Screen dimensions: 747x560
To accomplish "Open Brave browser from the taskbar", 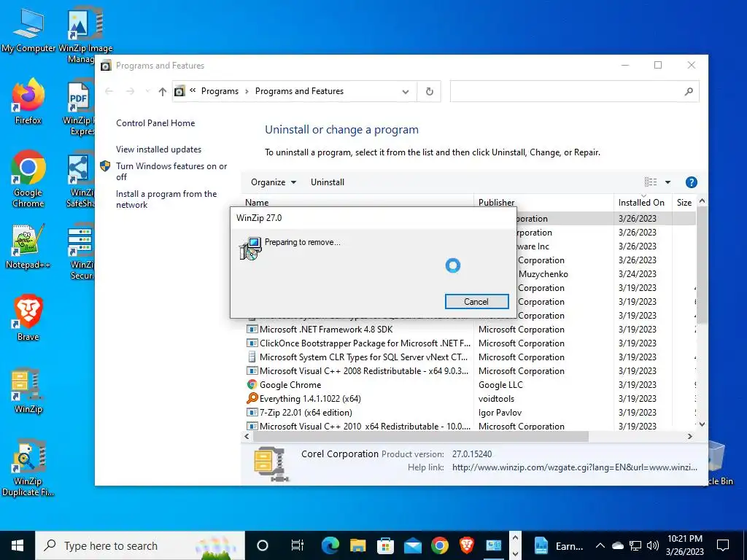I will point(467,545).
